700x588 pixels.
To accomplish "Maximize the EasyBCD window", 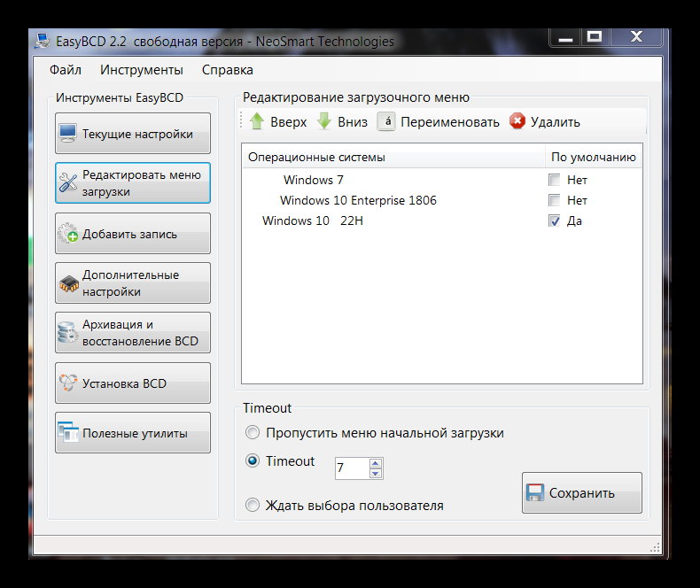I will [x=595, y=37].
